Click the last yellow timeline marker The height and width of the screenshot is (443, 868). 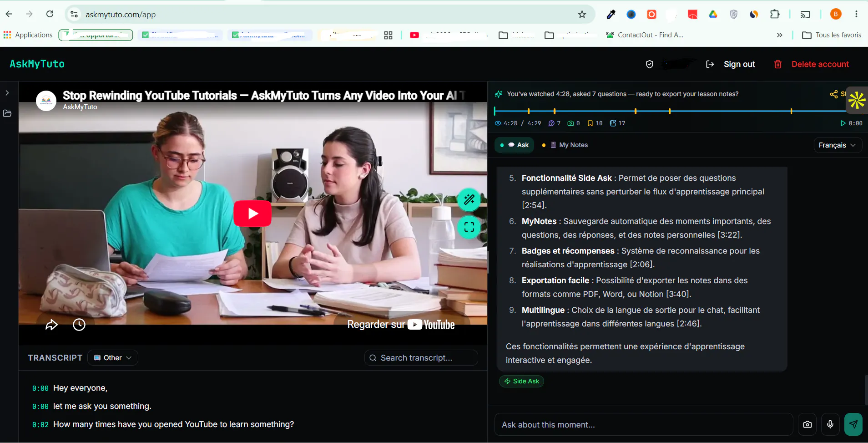click(792, 111)
